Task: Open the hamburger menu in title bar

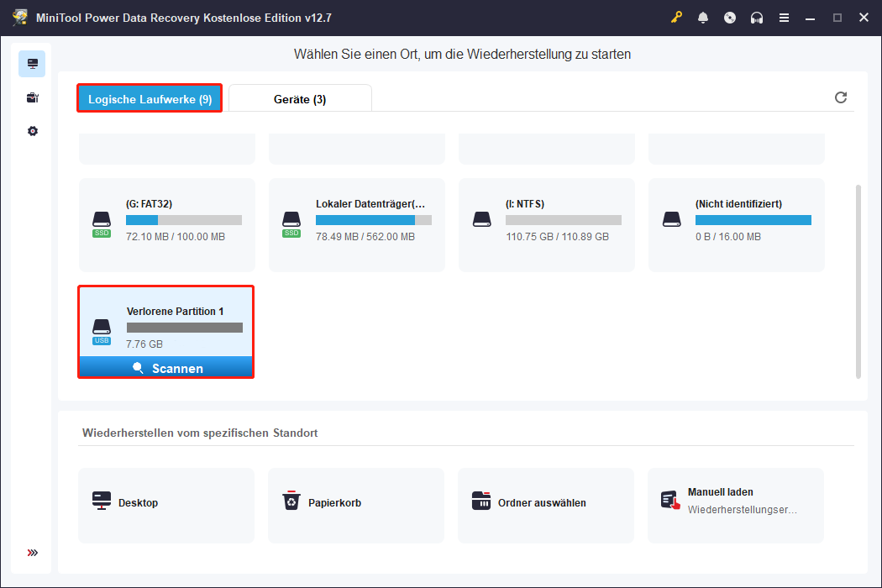Action: (784, 17)
